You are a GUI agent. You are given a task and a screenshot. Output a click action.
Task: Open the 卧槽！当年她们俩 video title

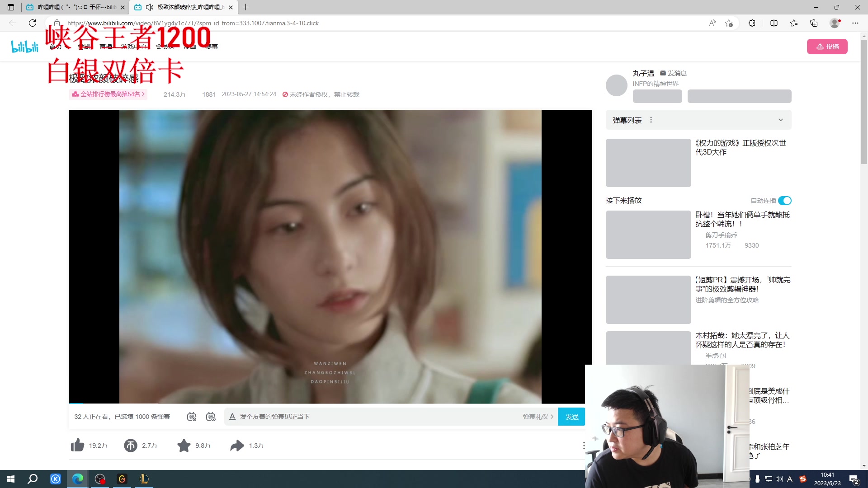pos(742,220)
